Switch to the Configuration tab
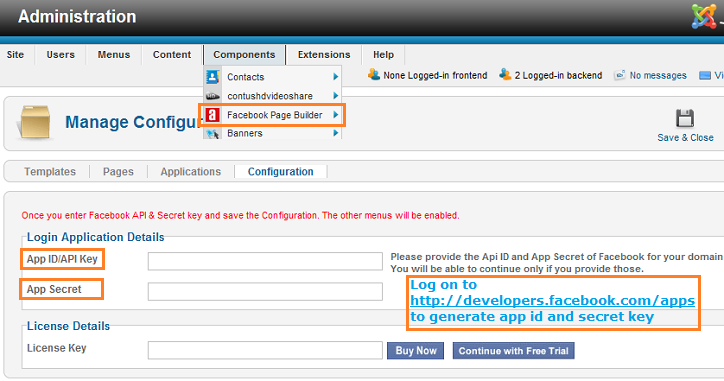 click(281, 172)
